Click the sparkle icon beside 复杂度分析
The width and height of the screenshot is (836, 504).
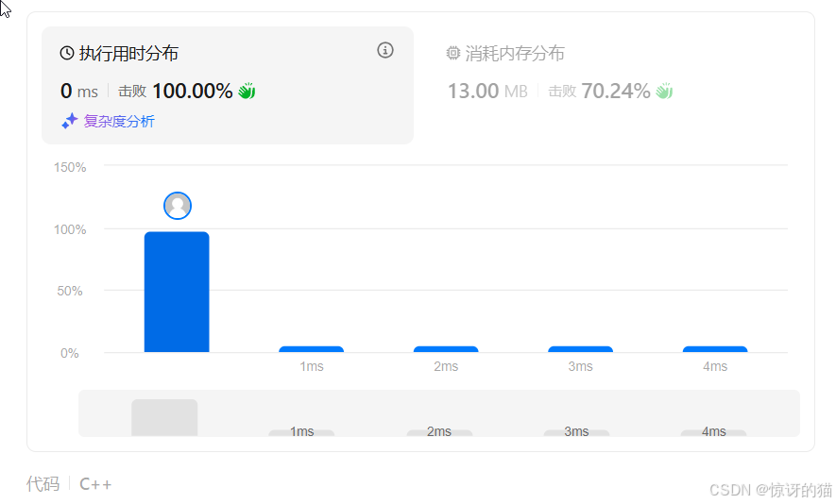(x=69, y=121)
